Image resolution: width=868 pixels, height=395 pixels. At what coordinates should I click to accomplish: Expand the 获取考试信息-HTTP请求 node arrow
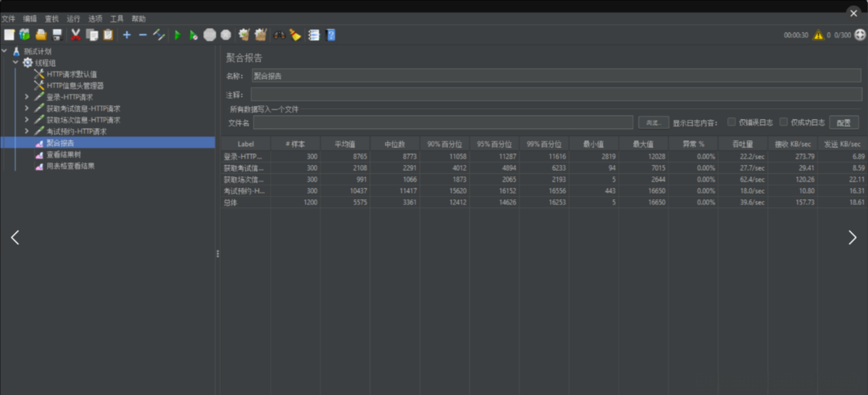(x=27, y=109)
